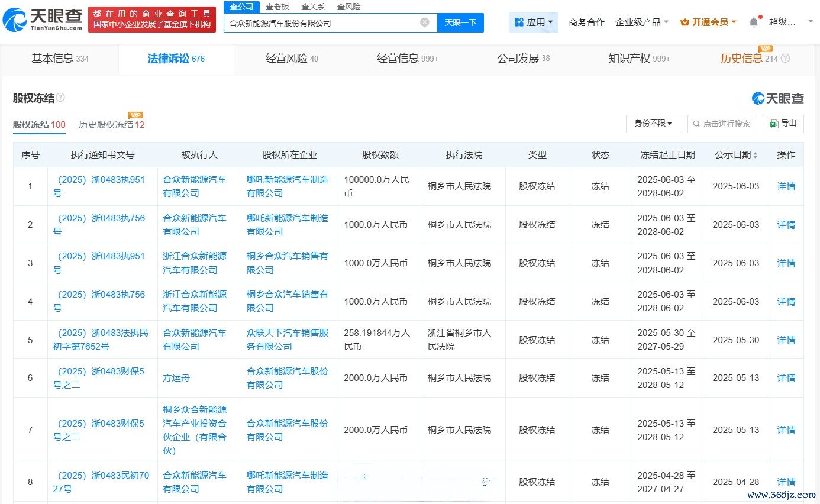
Task: Select the 历史股权冻结 12 sub-tab
Action: tap(112, 124)
